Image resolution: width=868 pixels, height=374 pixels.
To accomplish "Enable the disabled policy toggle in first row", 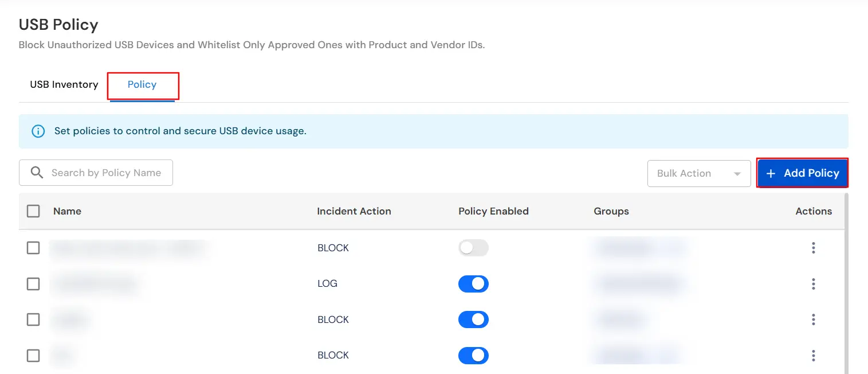I will pyautogui.click(x=473, y=248).
